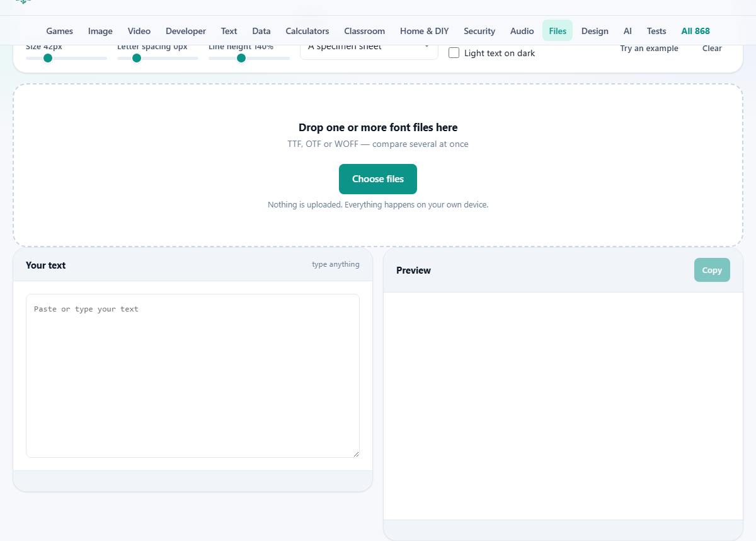Open the Games category

(x=60, y=31)
